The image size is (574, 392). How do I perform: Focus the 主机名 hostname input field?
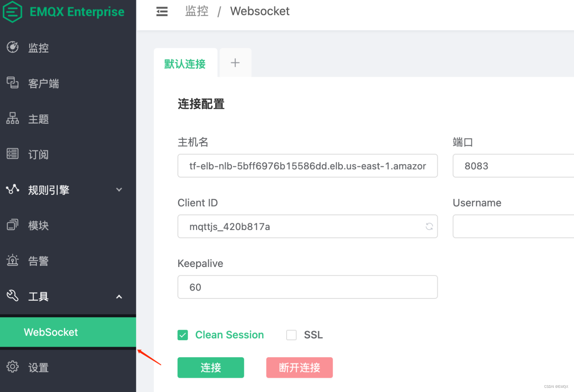[307, 166]
